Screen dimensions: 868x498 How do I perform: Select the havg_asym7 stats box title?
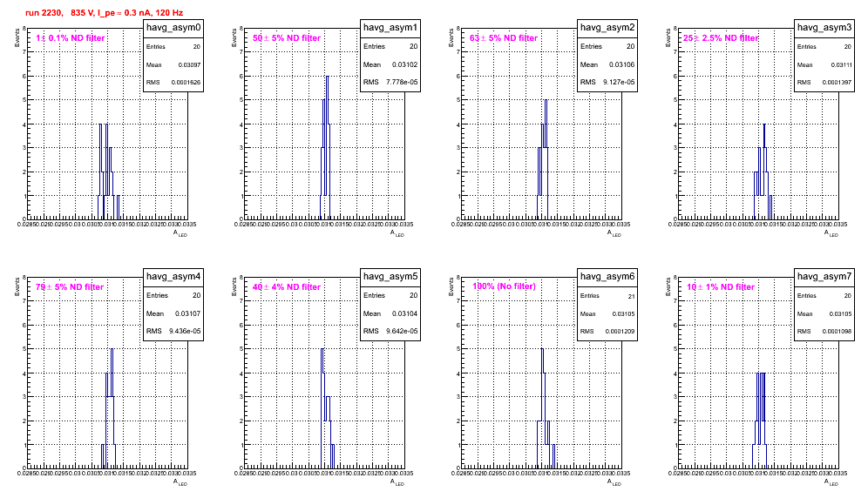point(824,276)
